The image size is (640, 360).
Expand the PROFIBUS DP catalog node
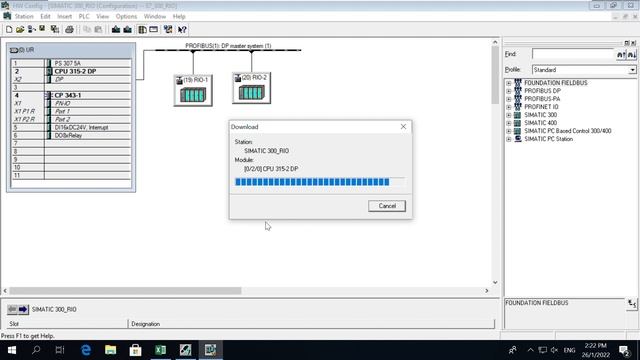[x=509, y=91]
